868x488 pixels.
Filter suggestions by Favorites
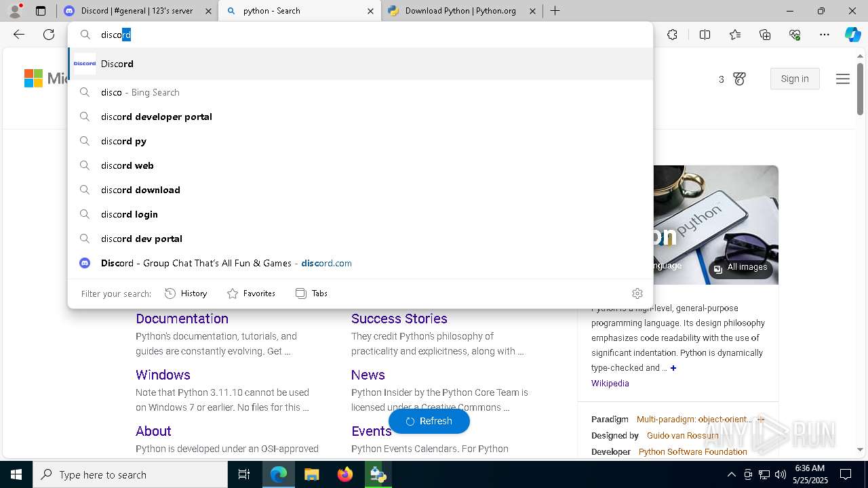(251, 293)
